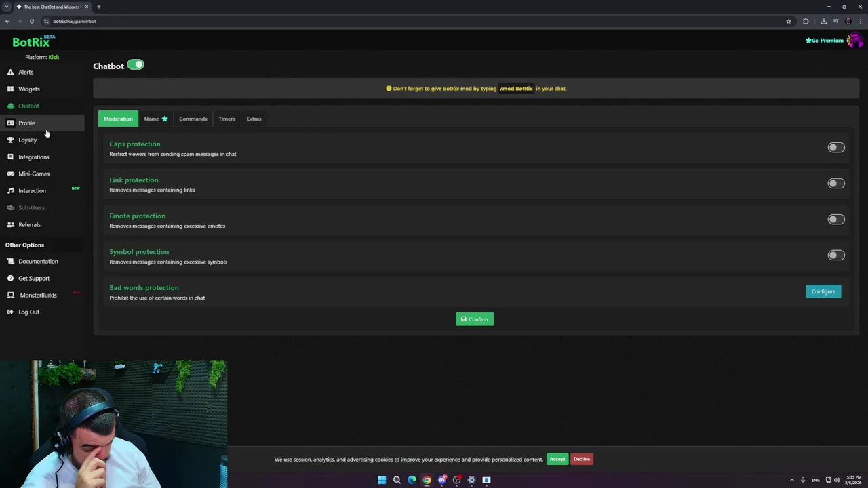Open browser downloads icon

tap(824, 21)
